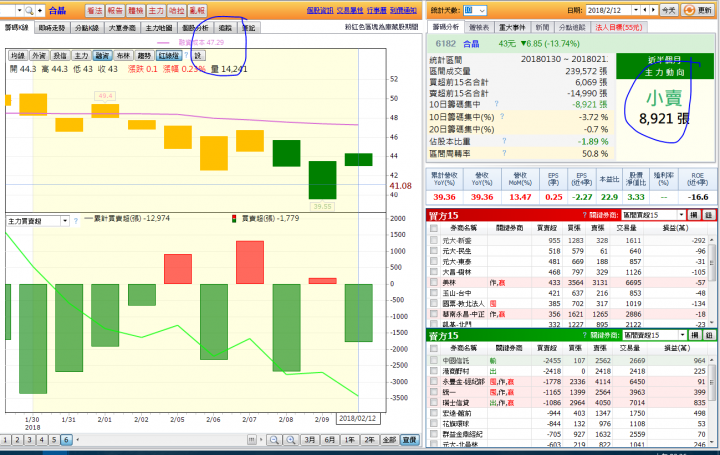720x455 pixels.
Task: Open the 到價通知 link
Action: [403, 10]
